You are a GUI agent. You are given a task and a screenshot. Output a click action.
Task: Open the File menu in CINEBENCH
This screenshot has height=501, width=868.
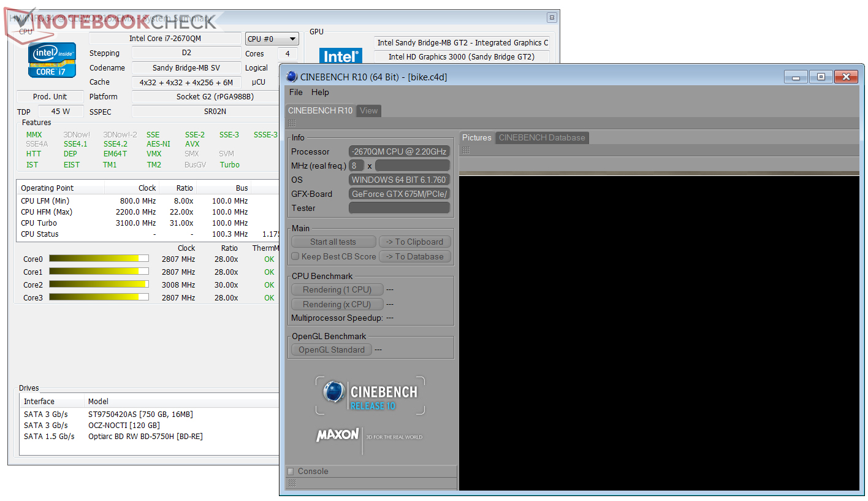point(296,92)
